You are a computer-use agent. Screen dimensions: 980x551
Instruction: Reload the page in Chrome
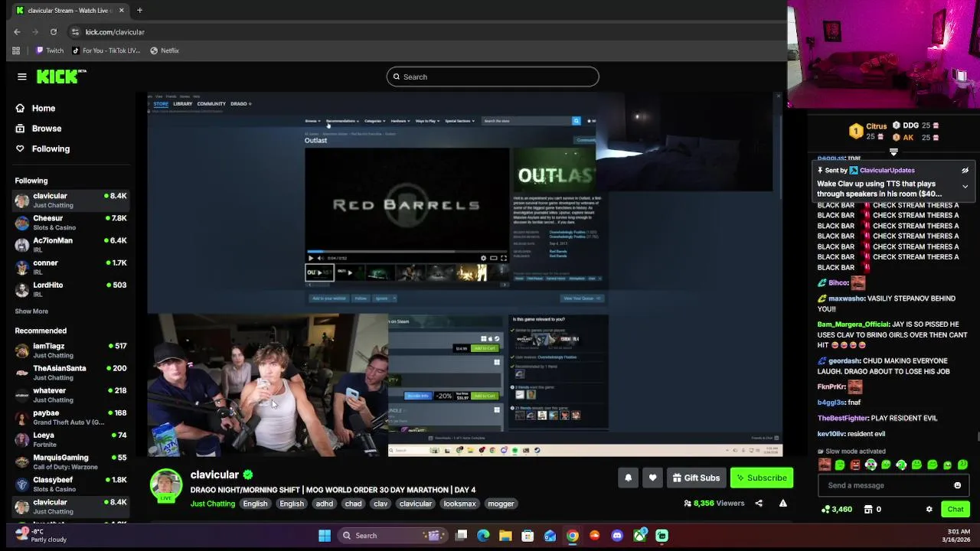(54, 32)
